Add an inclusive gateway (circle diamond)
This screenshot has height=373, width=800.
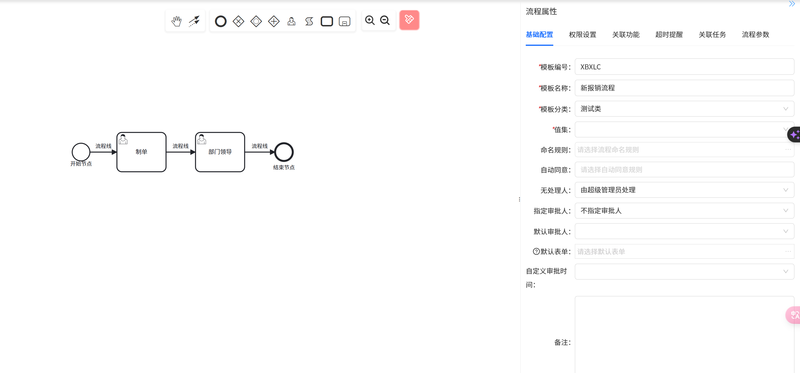(256, 21)
